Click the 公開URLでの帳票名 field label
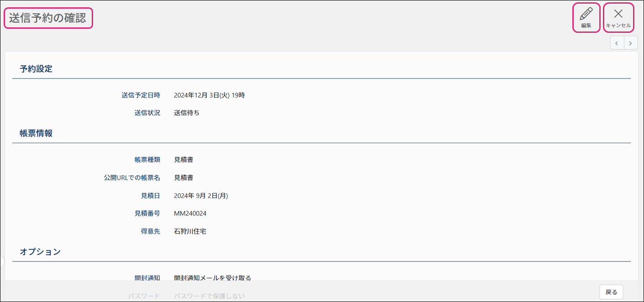The image size is (644, 302). click(x=132, y=178)
